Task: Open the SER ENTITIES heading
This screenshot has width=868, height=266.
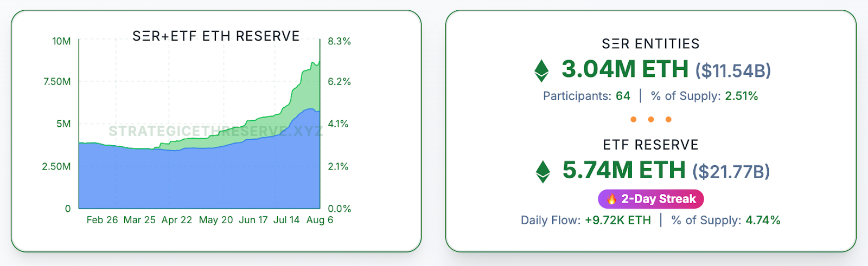Action: 650,44
